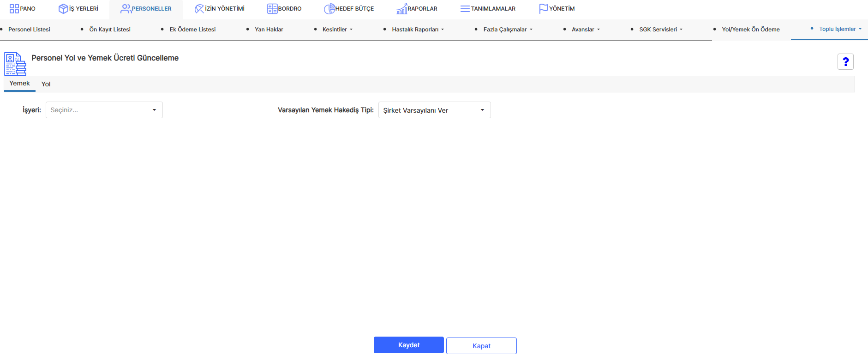Open Ön Kayıt Listesi

click(110, 30)
